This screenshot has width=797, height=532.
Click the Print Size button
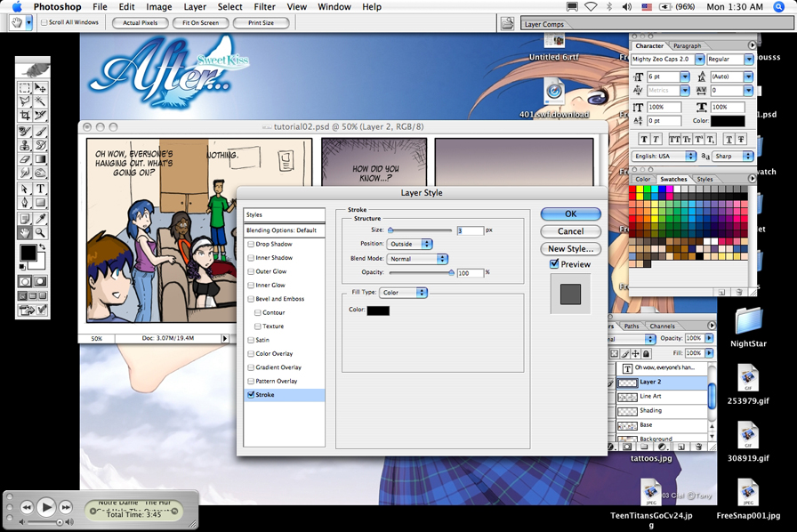click(261, 23)
